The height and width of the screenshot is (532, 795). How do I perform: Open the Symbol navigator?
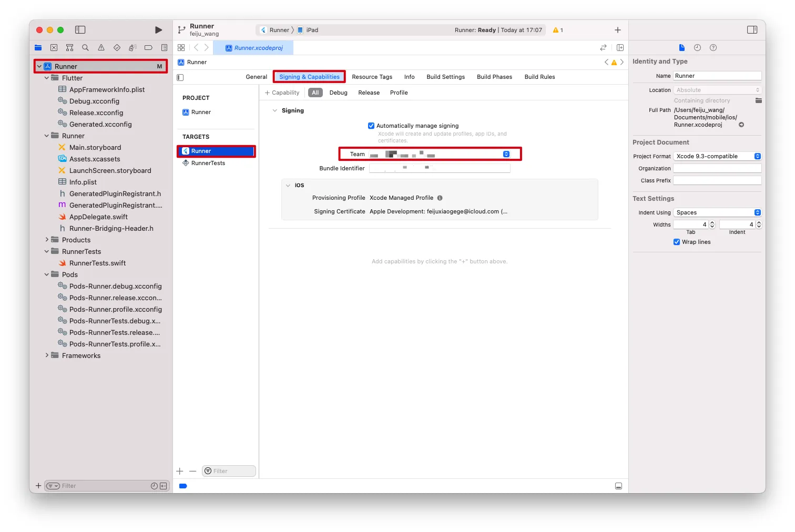(69, 48)
